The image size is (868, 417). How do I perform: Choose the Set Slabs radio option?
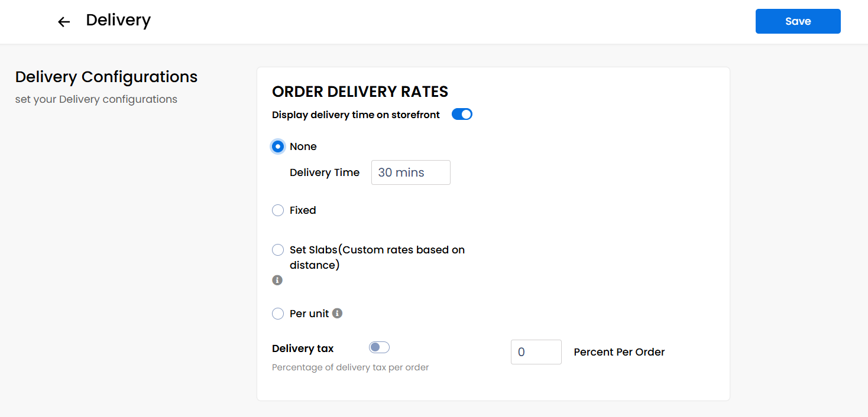click(x=278, y=250)
